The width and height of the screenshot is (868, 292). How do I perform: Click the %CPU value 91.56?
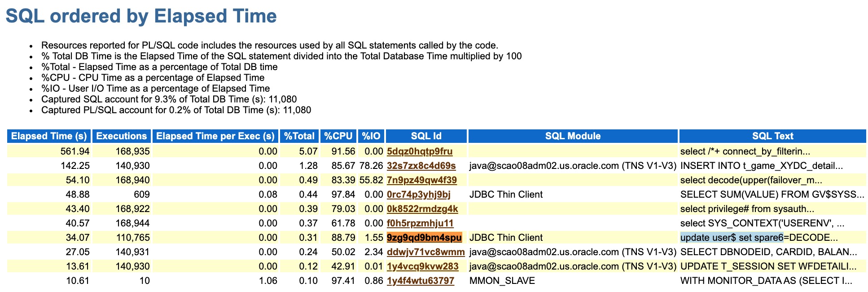(x=343, y=151)
